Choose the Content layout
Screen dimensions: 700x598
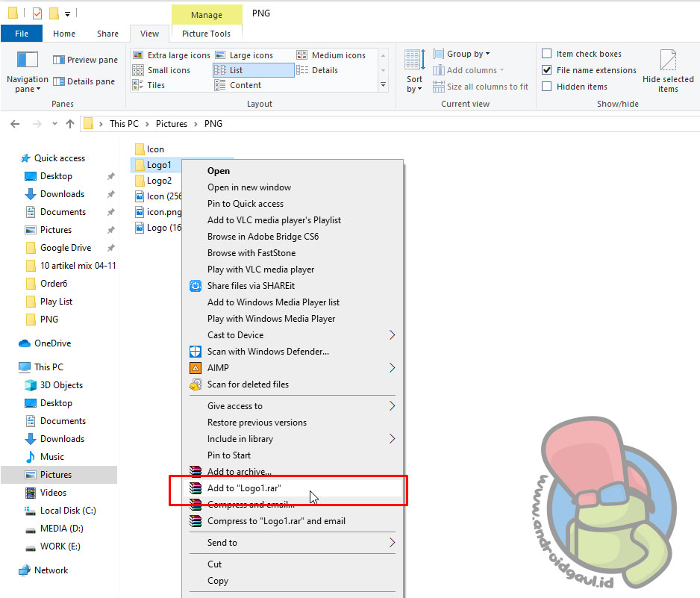coord(237,85)
